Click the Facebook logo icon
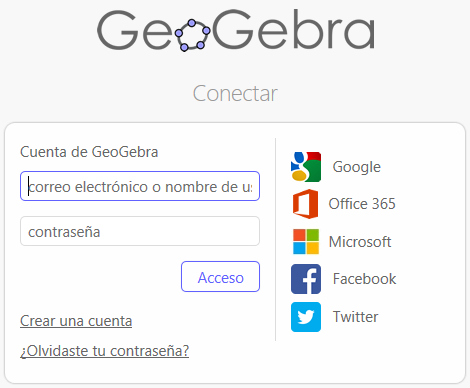Image resolution: width=470 pixels, height=388 pixels. tap(306, 279)
